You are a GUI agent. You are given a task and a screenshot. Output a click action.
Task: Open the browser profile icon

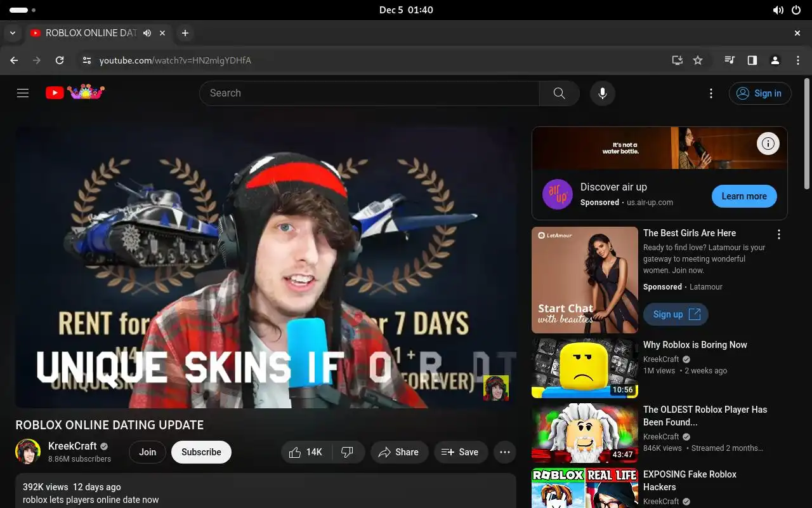[775, 60]
